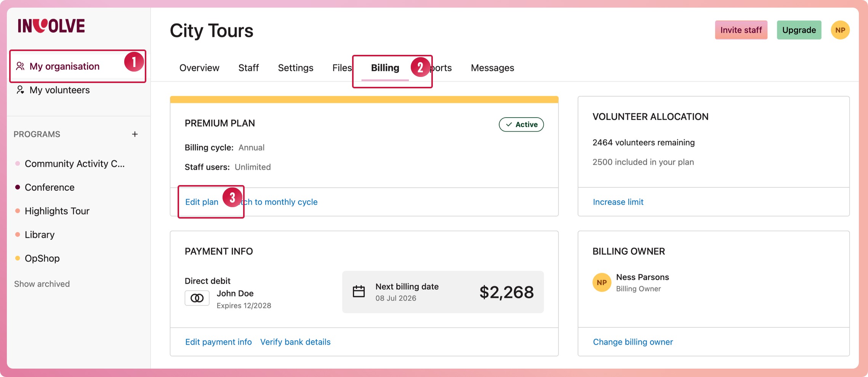Click the Edit plan link
The width and height of the screenshot is (868, 377).
202,202
